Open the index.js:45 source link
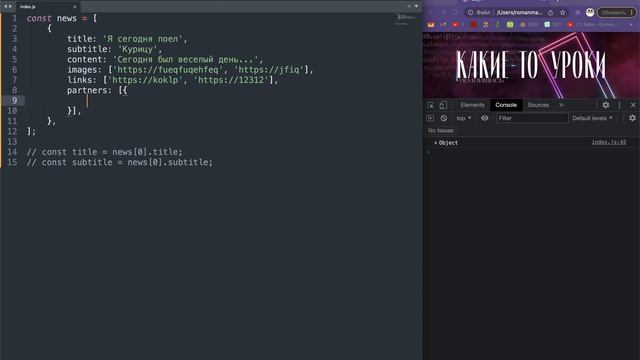This screenshot has height=360, width=640. (609, 142)
